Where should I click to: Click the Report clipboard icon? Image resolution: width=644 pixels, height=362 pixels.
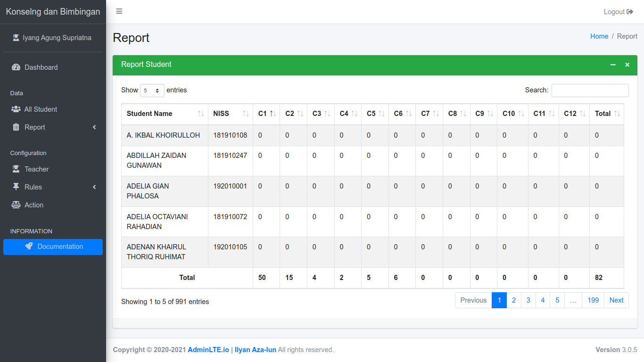16,127
